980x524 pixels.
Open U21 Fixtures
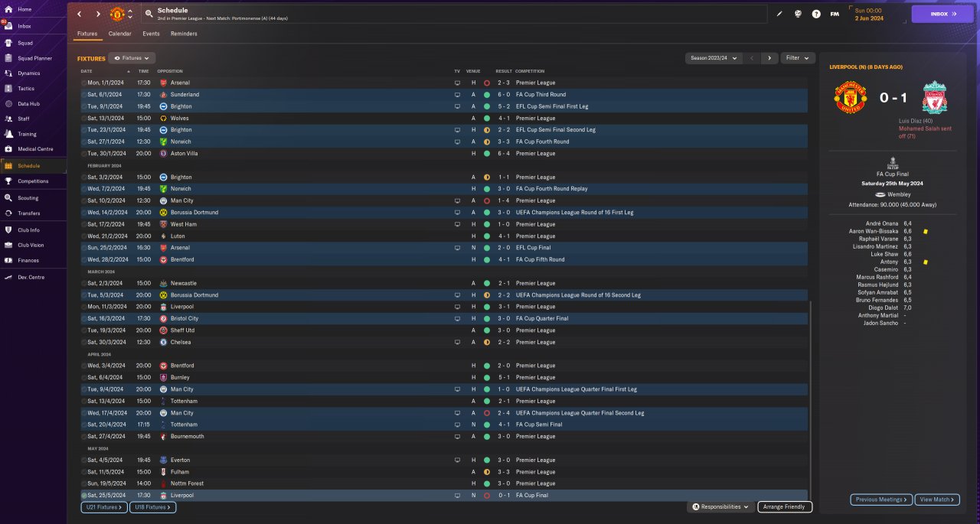coord(103,507)
